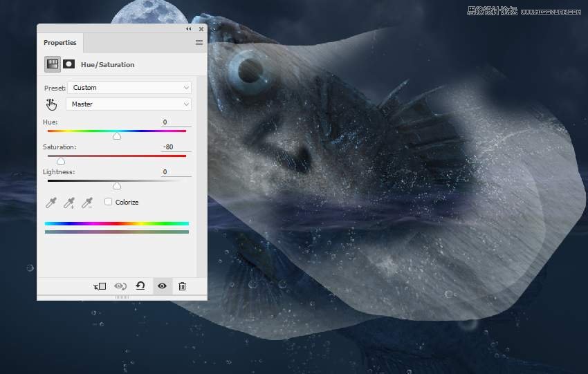Select the eyedropper tool
The width and height of the screenshot is (588, 374).
click(x=51, y=203)
